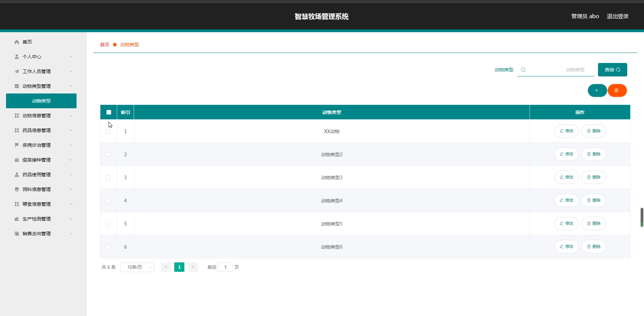Click the icon beside 销售去向管理
Image resolution: width=644 pixels, height=316 pixels.
[x=17, y=234]
